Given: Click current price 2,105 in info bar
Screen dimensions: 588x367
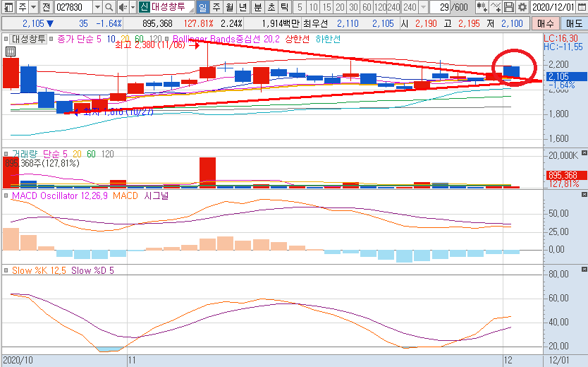Looking at the screenshot, I should pyautogui.click(x=33, y=23).
